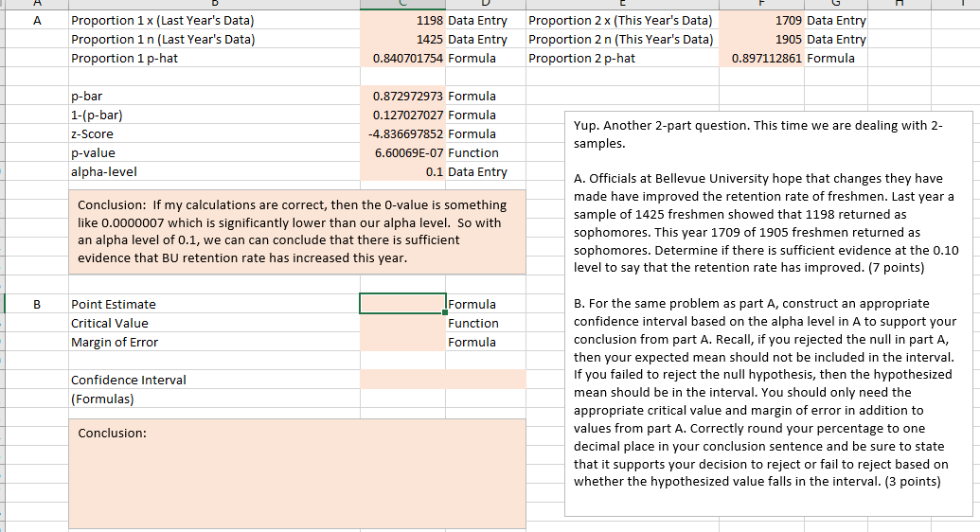Click the 'z-Score' label cell

[x=214, y=133]
